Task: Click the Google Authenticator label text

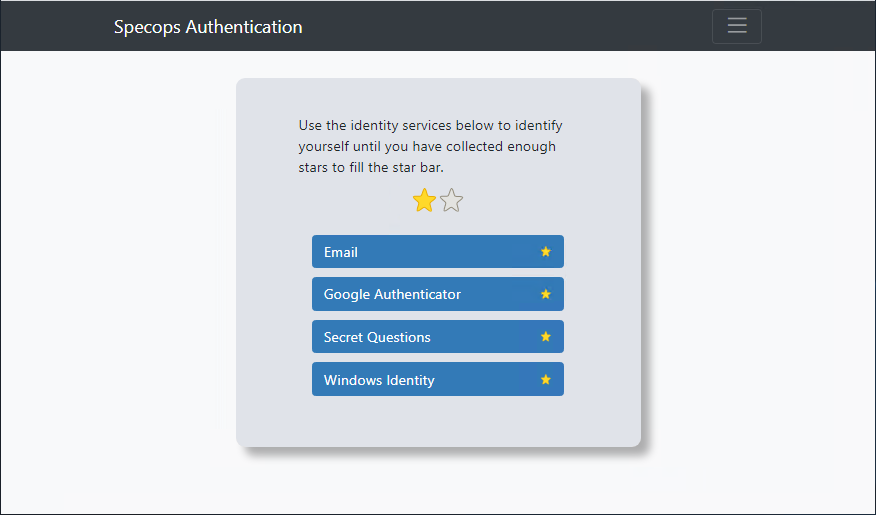Action: click(392, 294)
